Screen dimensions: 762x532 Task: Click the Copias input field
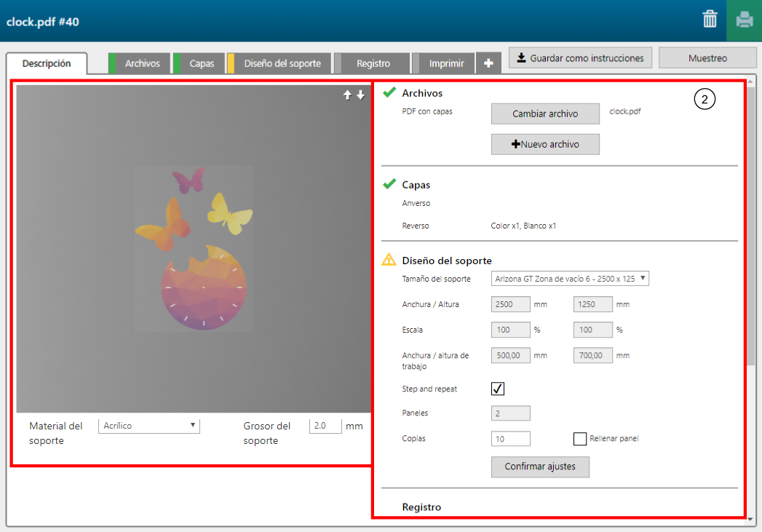[x=511, y=439]
